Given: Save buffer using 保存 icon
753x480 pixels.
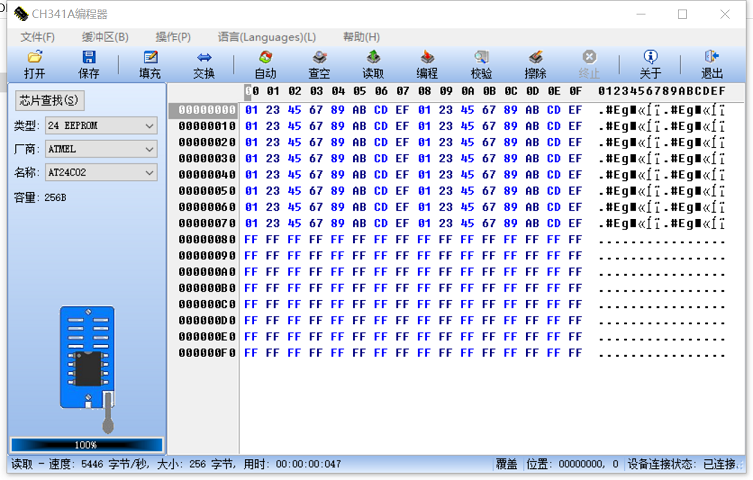Looking at the screenshot, I should pos(88,64).
